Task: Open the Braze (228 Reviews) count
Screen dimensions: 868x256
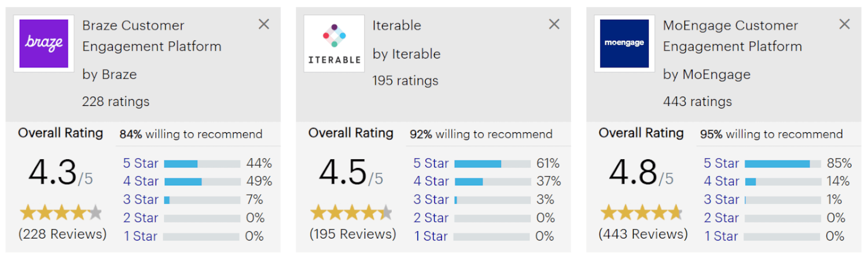Action: 62,234
